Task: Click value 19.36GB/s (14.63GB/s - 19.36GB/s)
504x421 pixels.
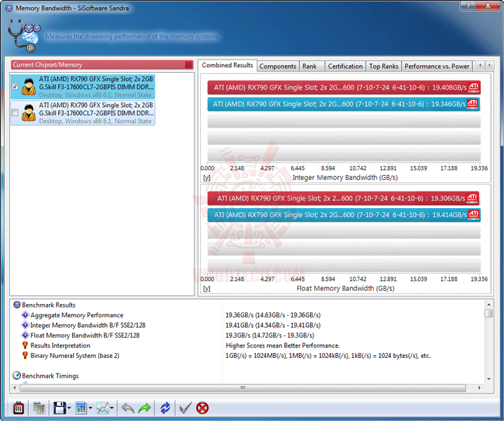Action: pyautogui.click(x=273, y=315)
